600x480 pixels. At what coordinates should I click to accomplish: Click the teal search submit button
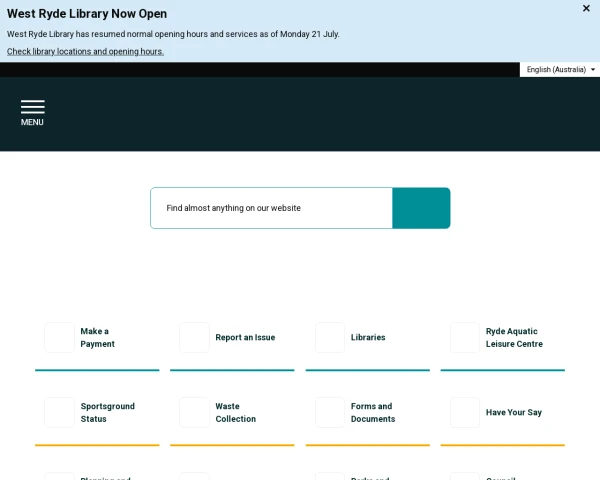(x=421, y=208)
